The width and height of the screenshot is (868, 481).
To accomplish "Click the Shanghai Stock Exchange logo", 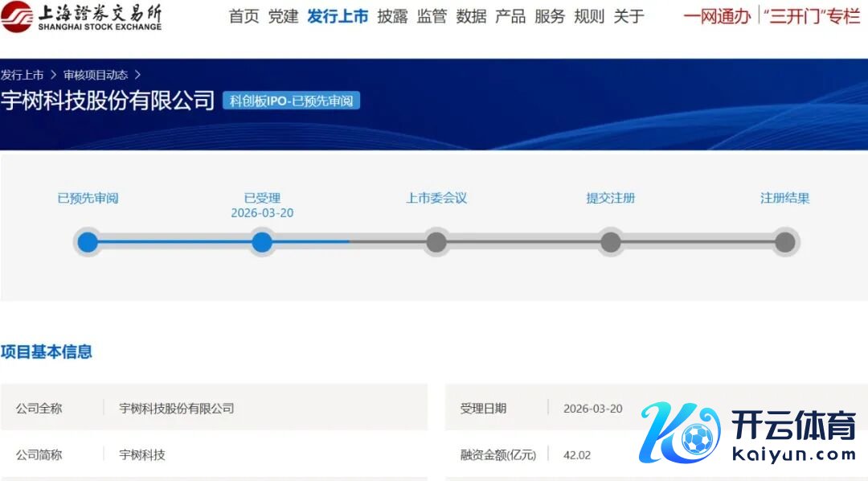I will point(81,16).
